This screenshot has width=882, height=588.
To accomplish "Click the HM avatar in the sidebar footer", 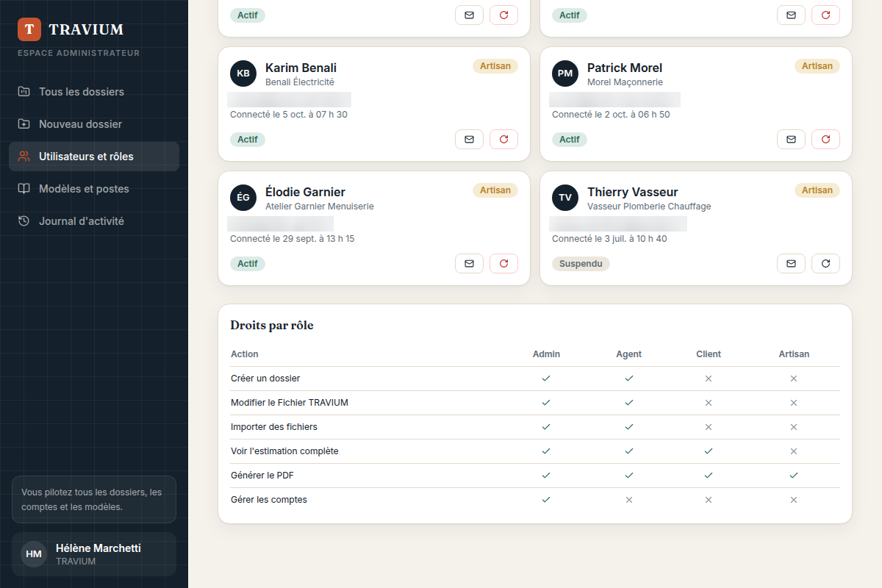I will [x=34, y=554].
